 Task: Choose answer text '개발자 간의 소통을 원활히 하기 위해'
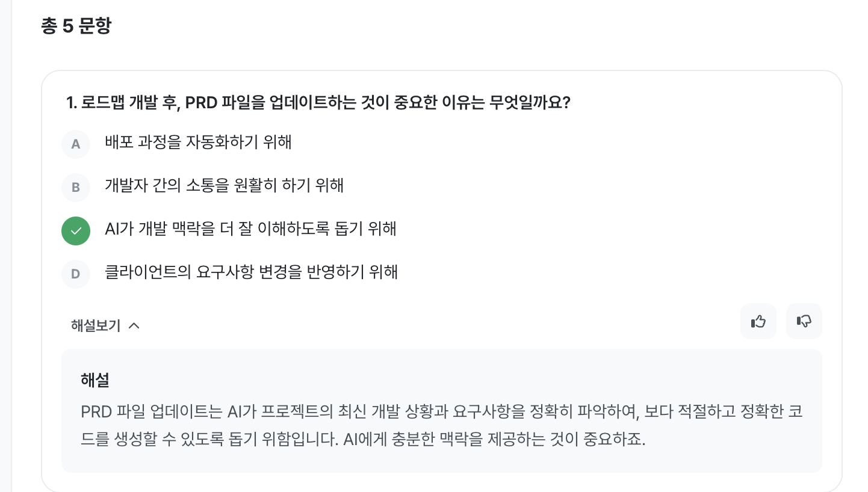tap(224, 185)
